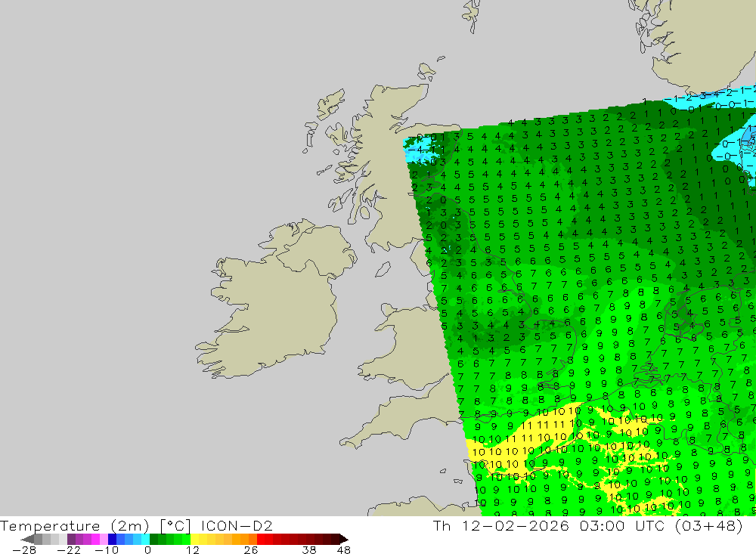The image size is (756, 554).
Task: Click the darkest green legend swatch
Action: pos(153,539)
